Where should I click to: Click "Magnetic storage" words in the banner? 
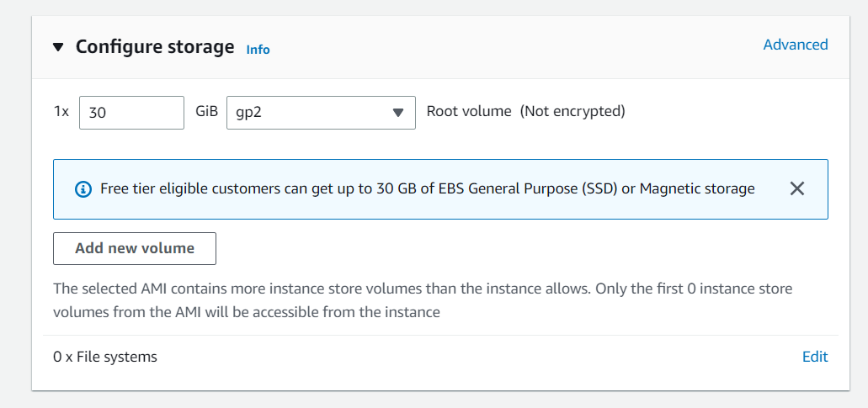click(x=697, y=188)
